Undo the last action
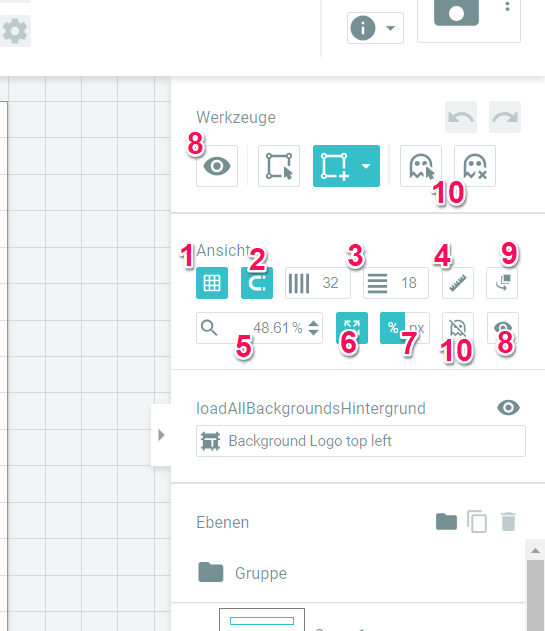This screenshot has width=545, height=631. point(461,117)
